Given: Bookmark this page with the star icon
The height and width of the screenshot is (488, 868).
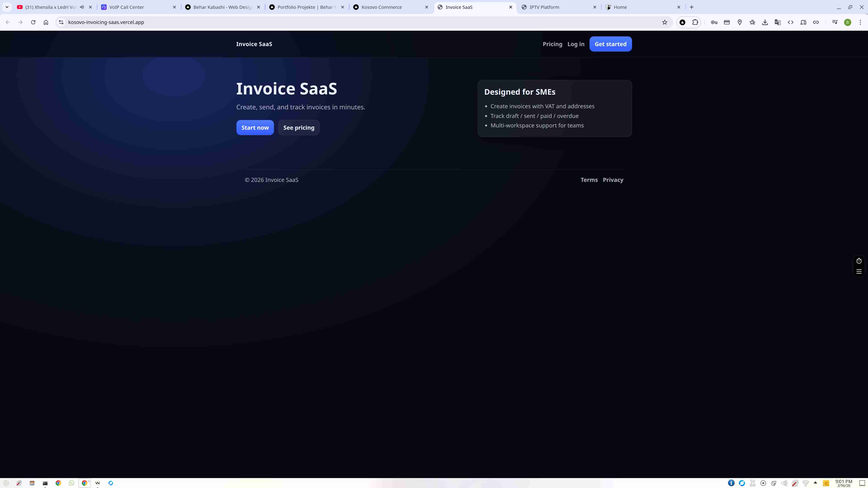Looking at the screenshot, I should click(x=665, y=22).
